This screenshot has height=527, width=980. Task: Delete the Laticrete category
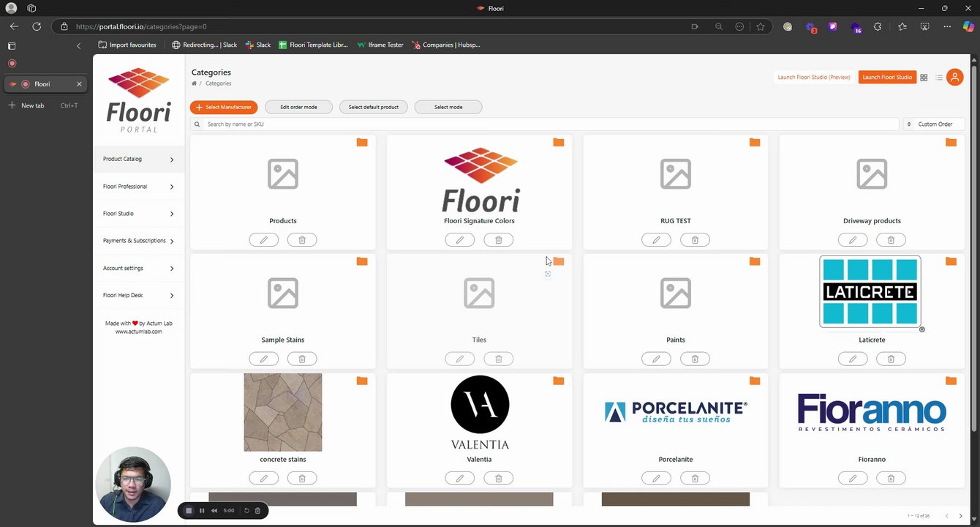[x=891, y=359]
